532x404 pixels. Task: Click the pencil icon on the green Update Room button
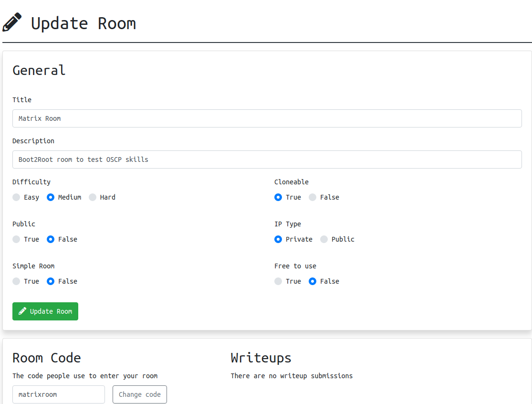click(x=22, y=311)
